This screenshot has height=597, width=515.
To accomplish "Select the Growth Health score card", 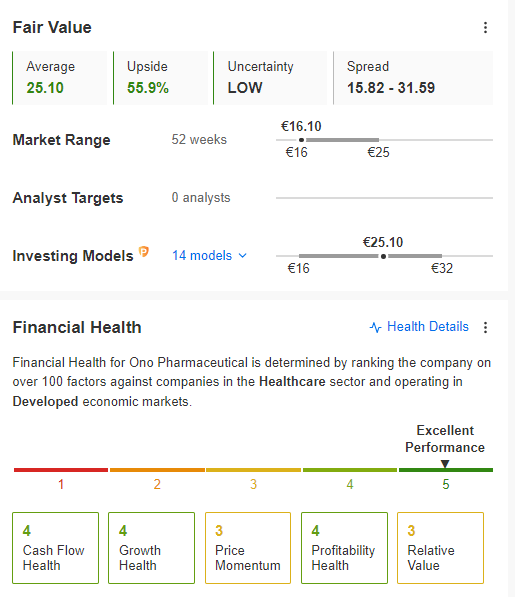I will click(151, 548).
